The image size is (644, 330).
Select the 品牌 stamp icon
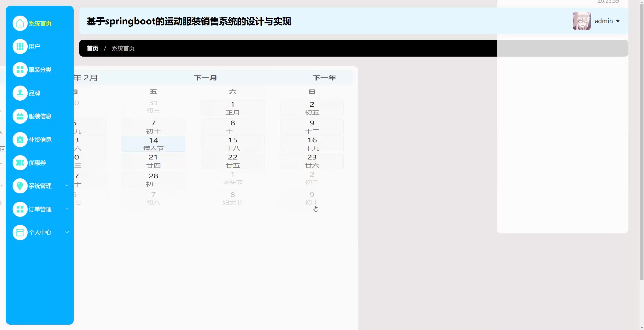[20, 93]
